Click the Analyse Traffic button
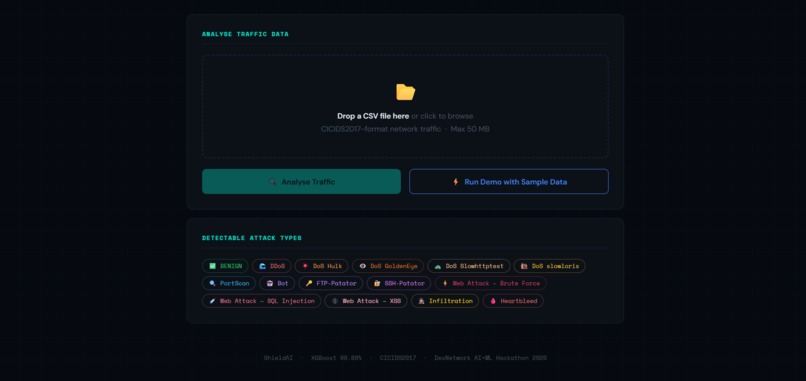The height and width of the screenshot is (381, 806). click(301, 182)
